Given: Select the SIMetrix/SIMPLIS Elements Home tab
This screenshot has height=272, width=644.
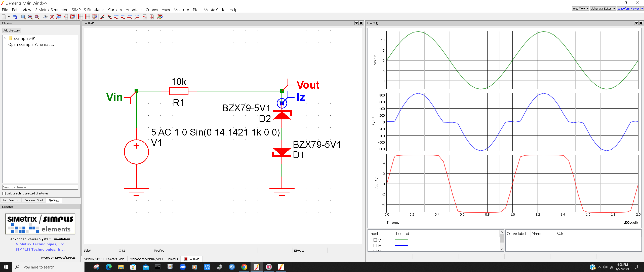Looking at the screenshot, I should 104,259.
